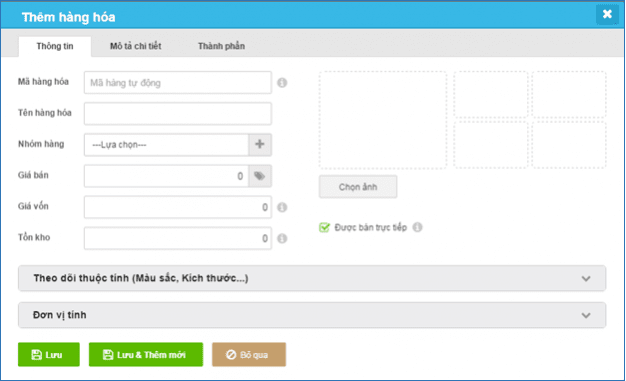Screen dimensions: 626x381
Task: Open the price tag icon next to Giá bán
Action: 260,176
